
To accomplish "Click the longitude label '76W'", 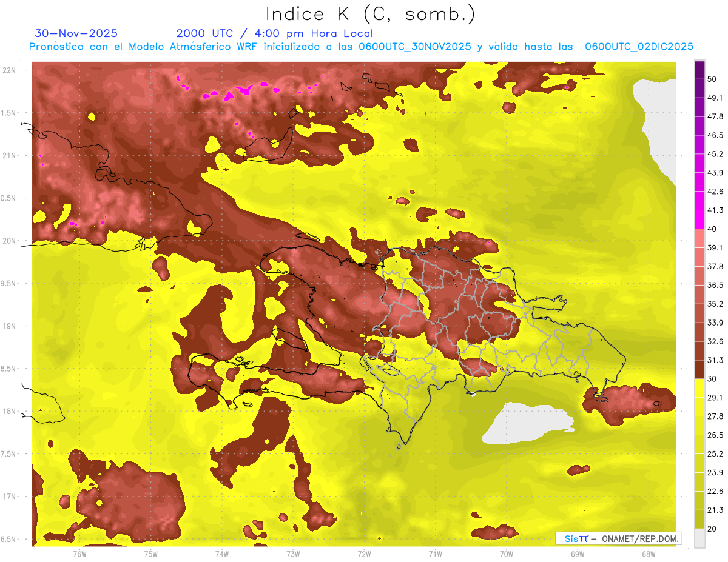I will click(79, 554).
